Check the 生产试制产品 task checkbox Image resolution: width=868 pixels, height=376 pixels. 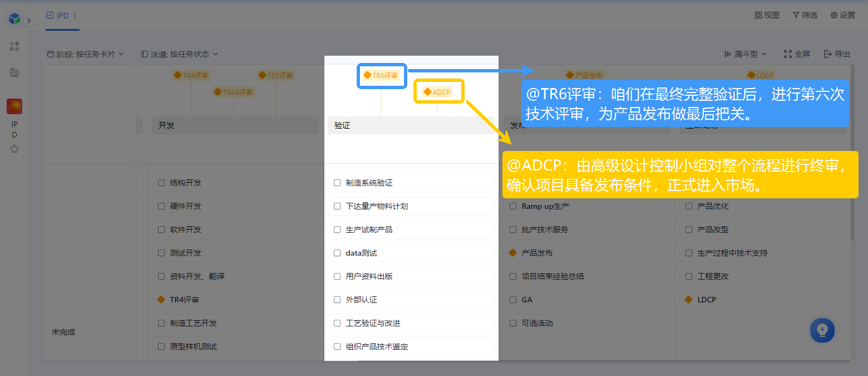click(x=337, y=229)
